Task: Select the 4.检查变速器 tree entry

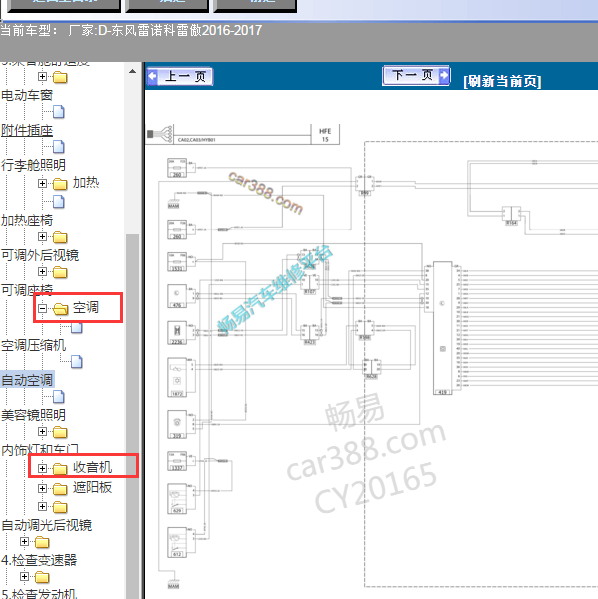Action: tap(39, 560)
